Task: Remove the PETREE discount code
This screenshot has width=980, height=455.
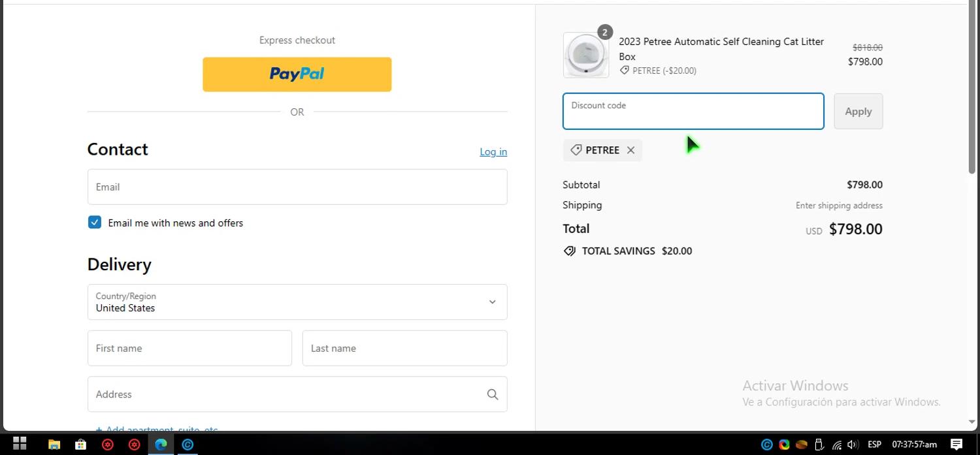Action: (x=630, y=150)
